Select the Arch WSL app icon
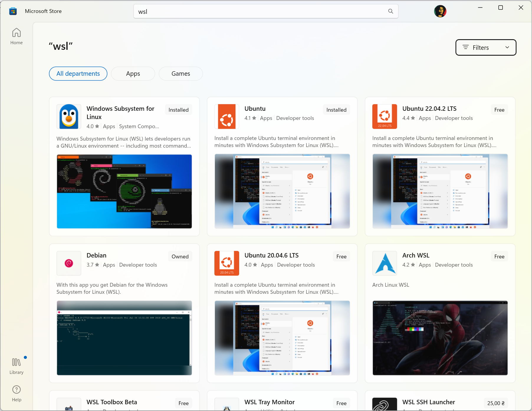The width and height of the screenshot is (532, 411). click(x=384, y=263)
